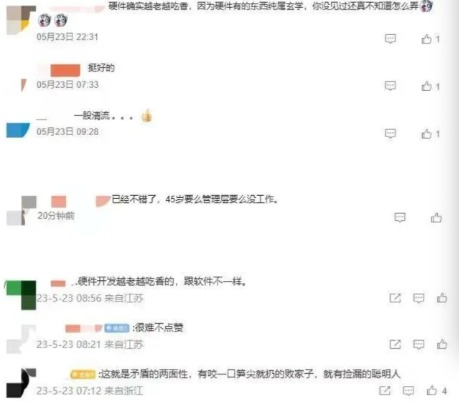
Task: Like the 一股清流 comment
Action: pyautogui.click(x=426, y=134)
